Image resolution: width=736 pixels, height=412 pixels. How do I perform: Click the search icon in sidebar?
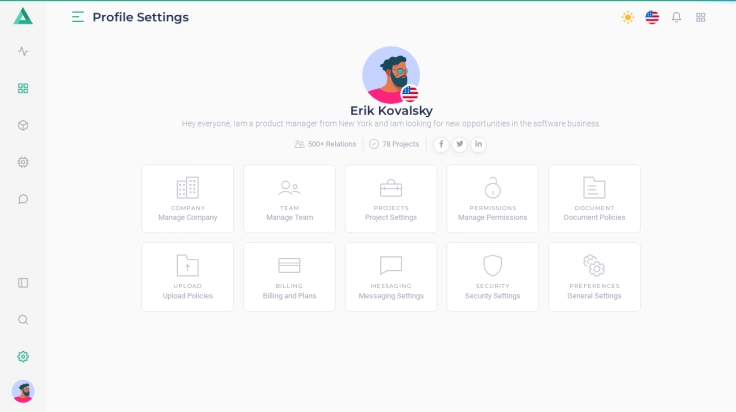tap(23, 320)
